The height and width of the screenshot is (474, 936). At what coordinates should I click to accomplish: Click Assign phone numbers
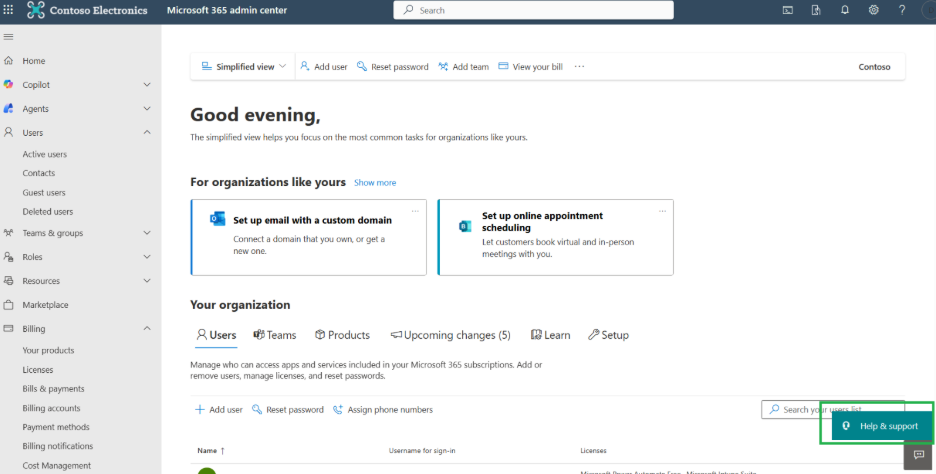pyautogui.click(x=383, y=410)
